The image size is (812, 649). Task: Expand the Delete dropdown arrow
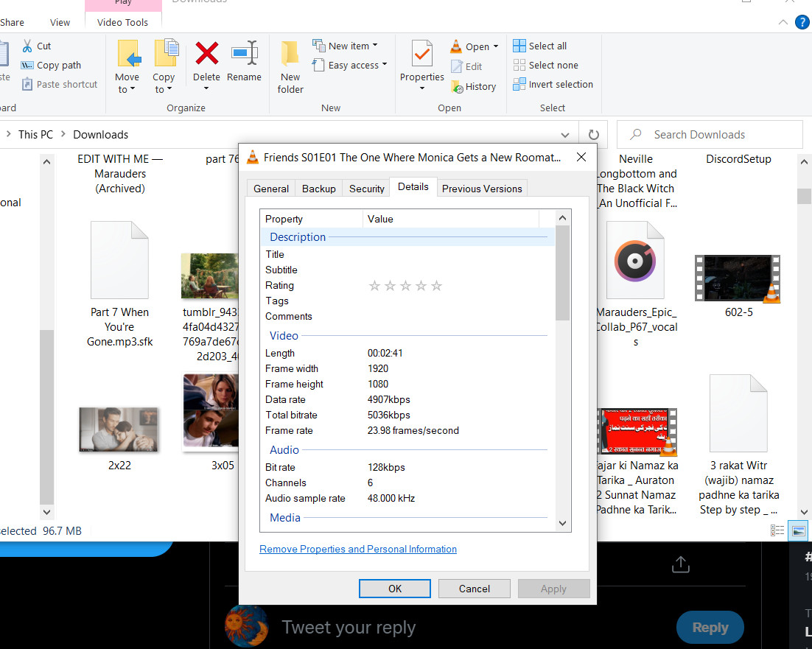tap(206, 88)
